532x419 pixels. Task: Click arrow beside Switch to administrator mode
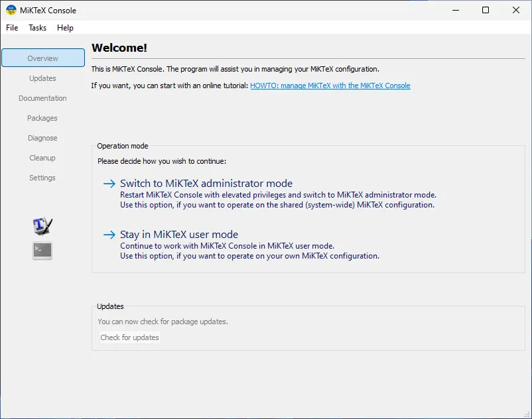pyautogui.click(x=109, y=184)
